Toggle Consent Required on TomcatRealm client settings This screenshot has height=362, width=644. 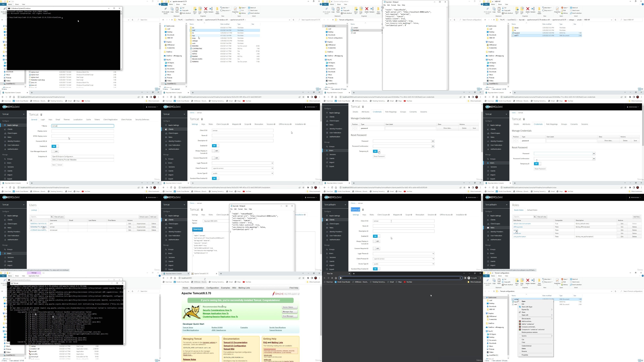click(x=377, y=249)
